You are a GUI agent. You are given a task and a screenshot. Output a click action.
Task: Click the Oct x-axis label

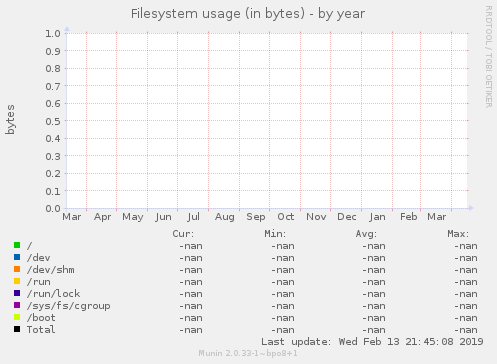coord(286,217)
